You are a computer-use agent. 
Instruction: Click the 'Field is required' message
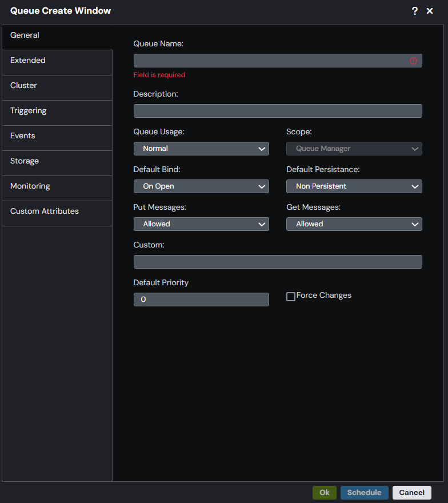[x=159, y=75]
